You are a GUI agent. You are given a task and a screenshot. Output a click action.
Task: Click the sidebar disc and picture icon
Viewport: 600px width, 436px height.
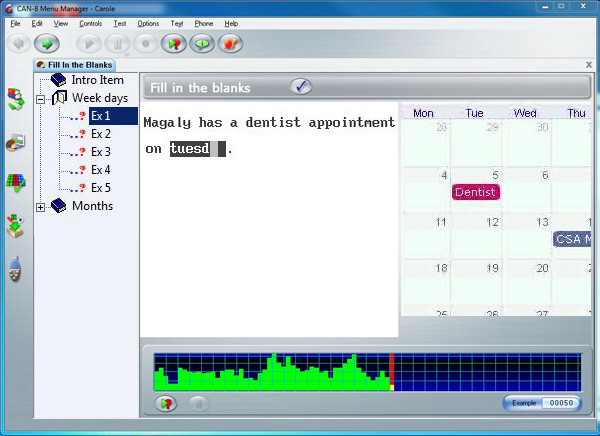point(16,143)
